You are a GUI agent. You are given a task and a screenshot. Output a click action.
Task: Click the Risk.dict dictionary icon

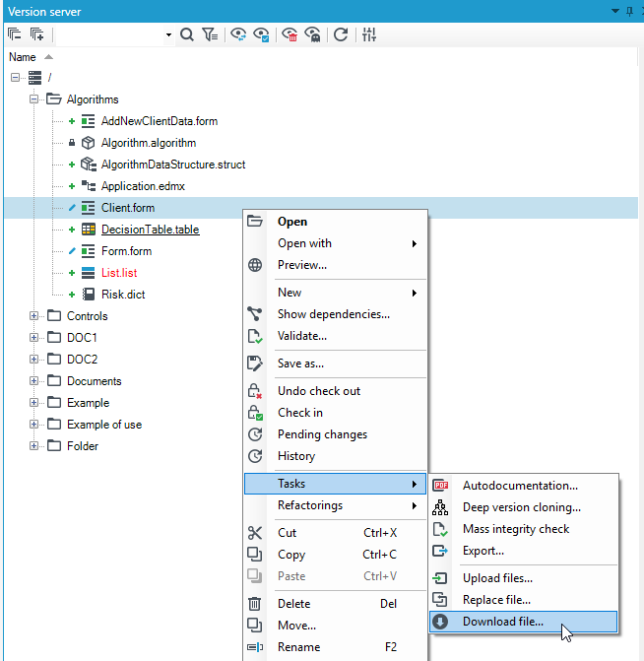[x=88, y=295]
